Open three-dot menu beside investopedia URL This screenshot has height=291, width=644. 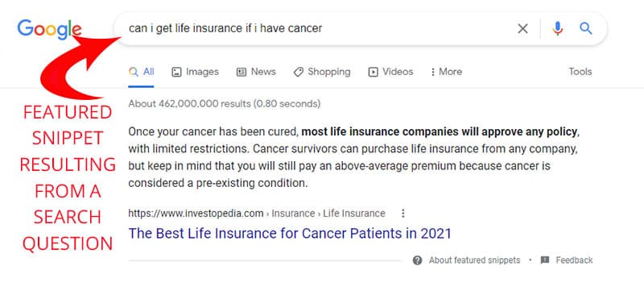(403, 214)
